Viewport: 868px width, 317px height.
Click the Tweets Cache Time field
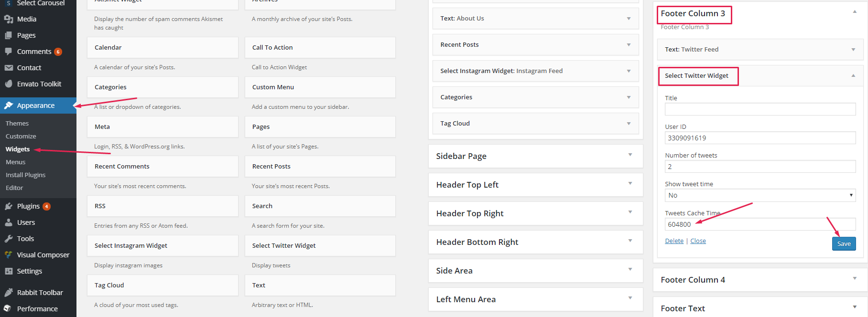(760, 224)
